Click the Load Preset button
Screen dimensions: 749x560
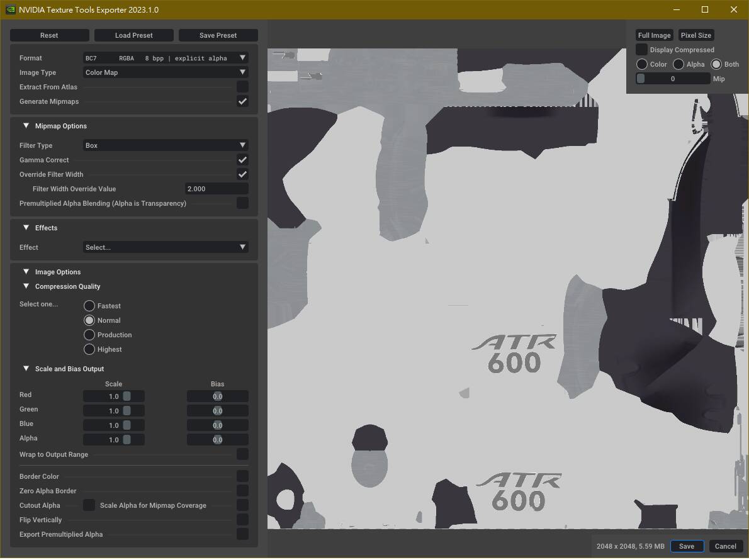(134, 35)
